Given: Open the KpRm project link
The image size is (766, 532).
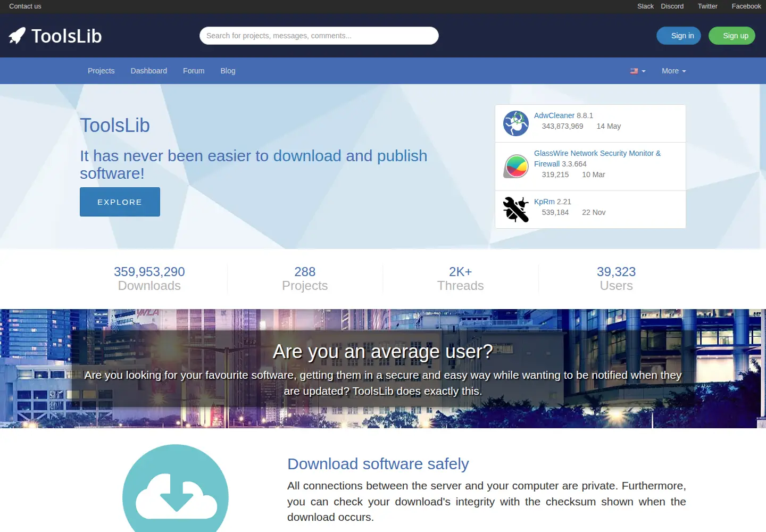Looking at the screenshot, I should pos(544,202).
